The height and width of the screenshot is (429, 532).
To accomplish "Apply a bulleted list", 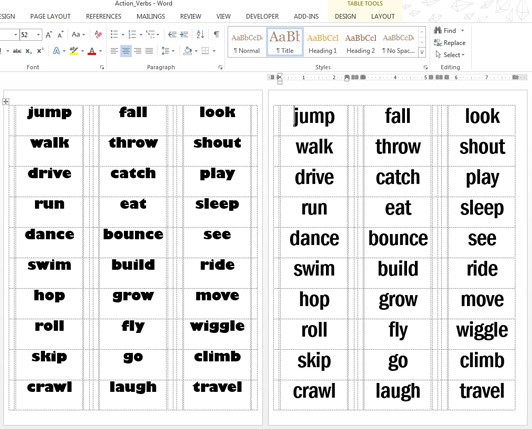I will (114, 34).
